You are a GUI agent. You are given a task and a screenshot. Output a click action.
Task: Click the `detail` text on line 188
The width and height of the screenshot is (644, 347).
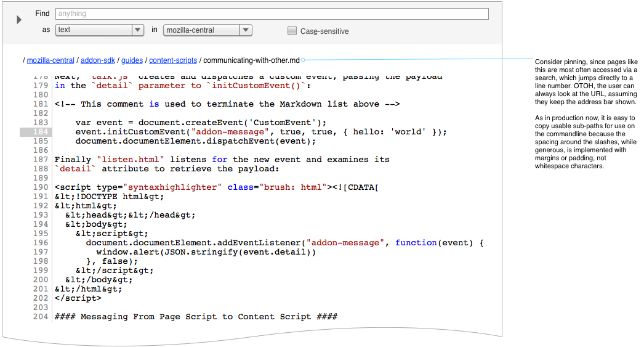pos(76,169)
